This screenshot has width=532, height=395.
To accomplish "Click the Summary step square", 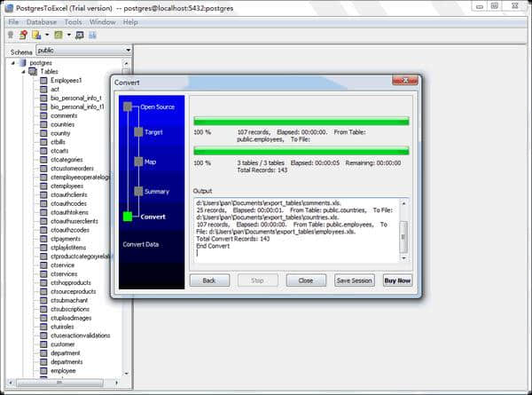I will point(137,191).
